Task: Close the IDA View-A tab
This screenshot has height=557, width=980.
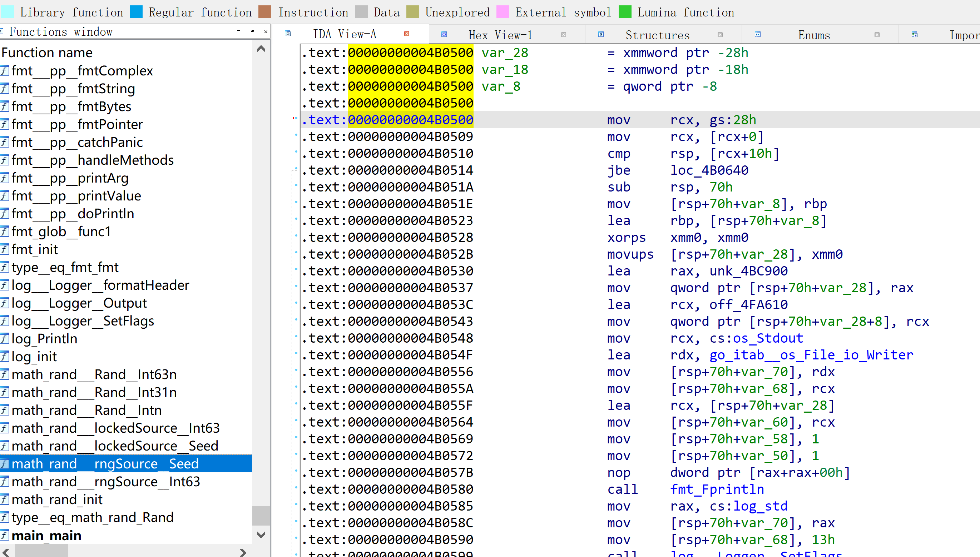Action: click(407, 34)
